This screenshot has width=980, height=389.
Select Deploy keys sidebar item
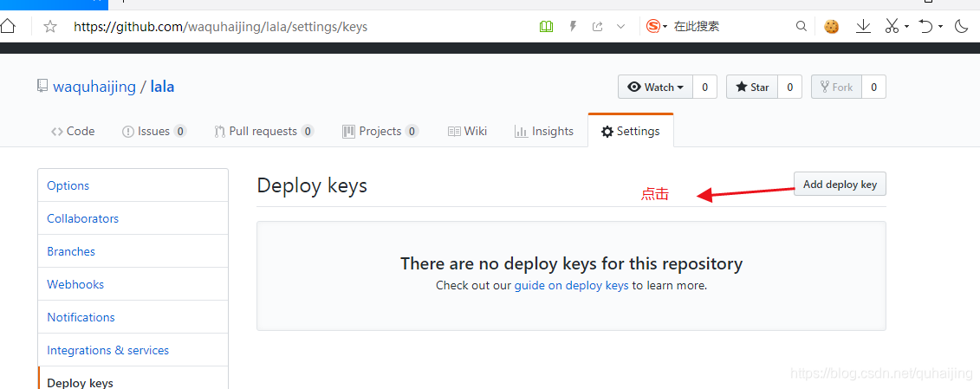coord(133,379)
